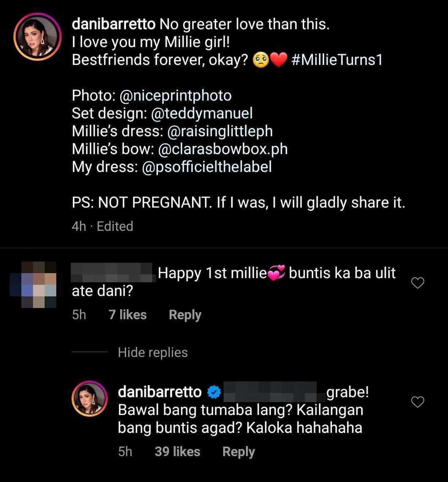Tap the verified badge beside danibarretto
The width and height of the screenshot is (448, 482).
tap(214, 392)
